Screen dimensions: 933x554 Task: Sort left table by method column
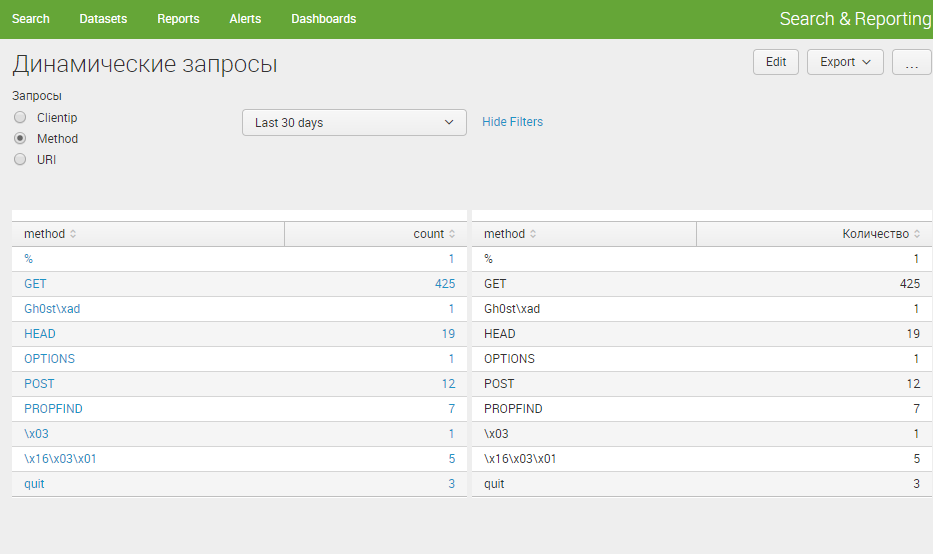[x=50, y=234]
